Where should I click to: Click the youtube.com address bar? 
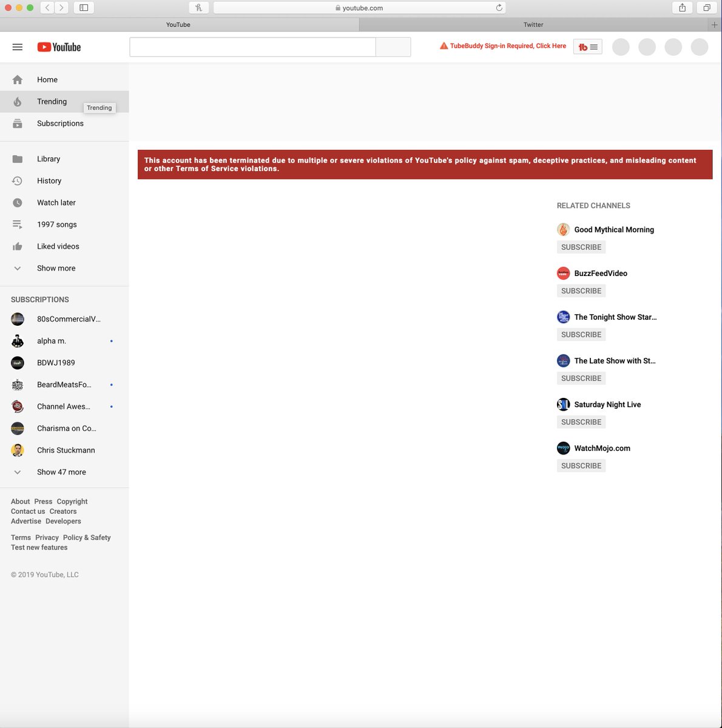pos(359,8)
